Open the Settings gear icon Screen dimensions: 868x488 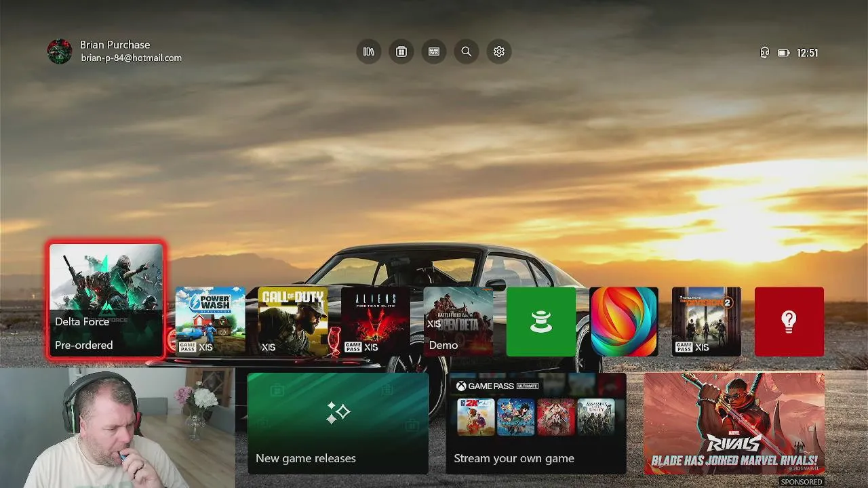[x=499, y=52]
